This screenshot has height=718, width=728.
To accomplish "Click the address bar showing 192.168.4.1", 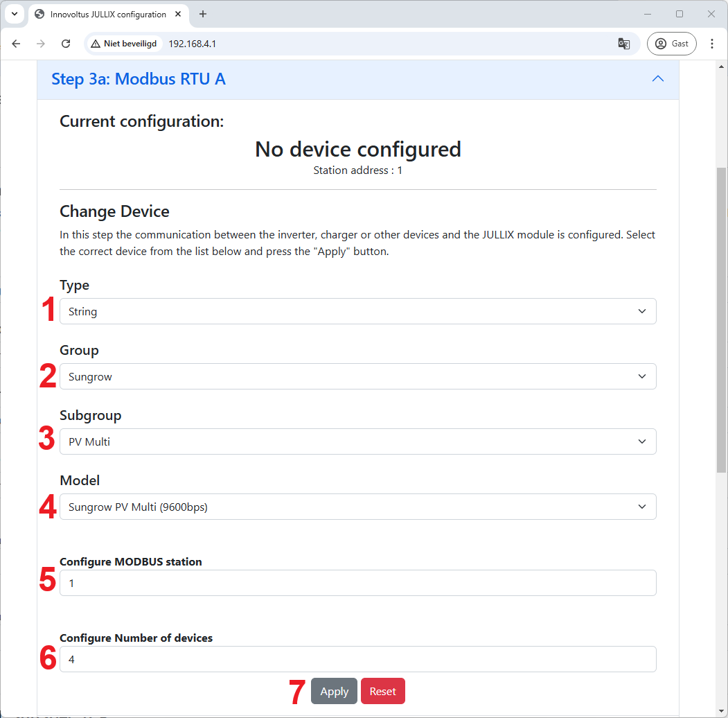I will (x=388, y=44).
